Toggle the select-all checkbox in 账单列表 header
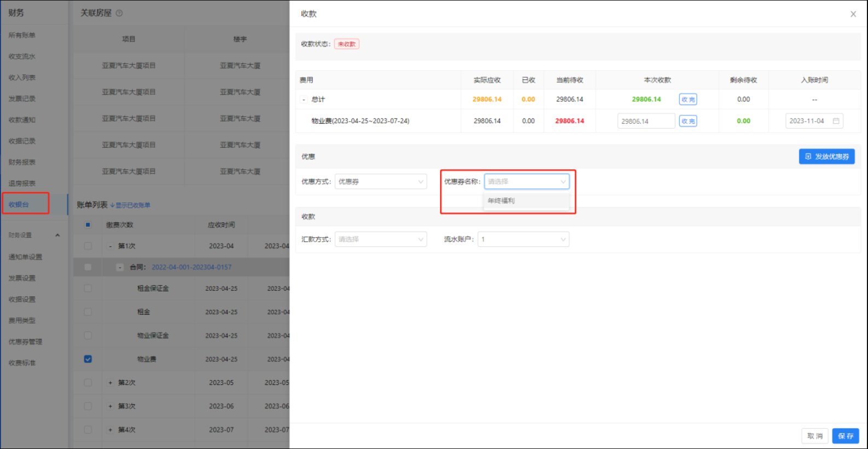This screenshot has width=868, height=449. tap(88, 225)
